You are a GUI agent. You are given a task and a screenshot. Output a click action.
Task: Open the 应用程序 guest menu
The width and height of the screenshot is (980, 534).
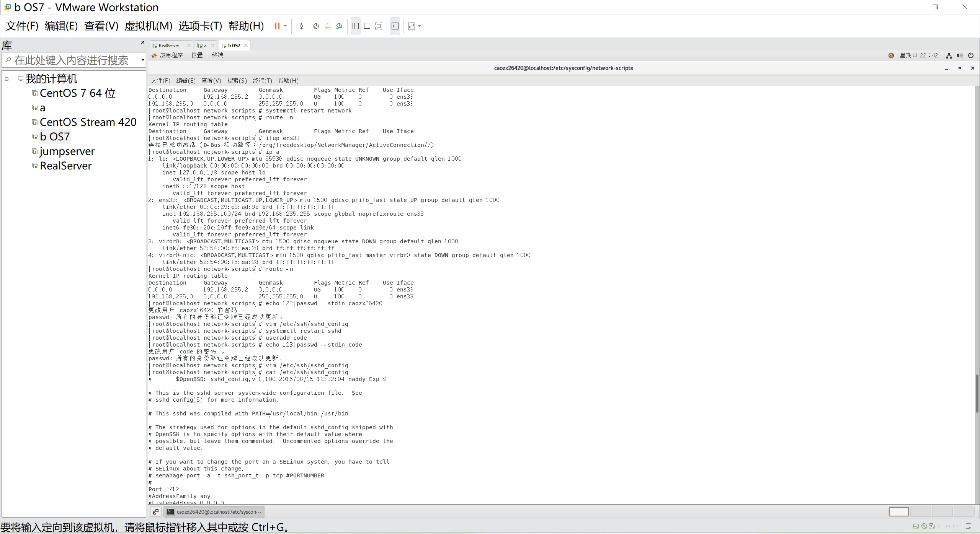(171, 55)
